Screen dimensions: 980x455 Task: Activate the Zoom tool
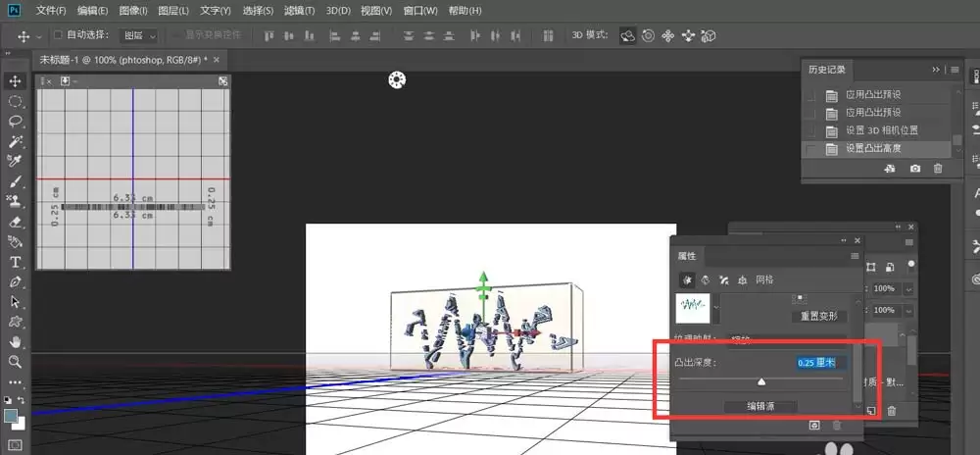point(15,361)
